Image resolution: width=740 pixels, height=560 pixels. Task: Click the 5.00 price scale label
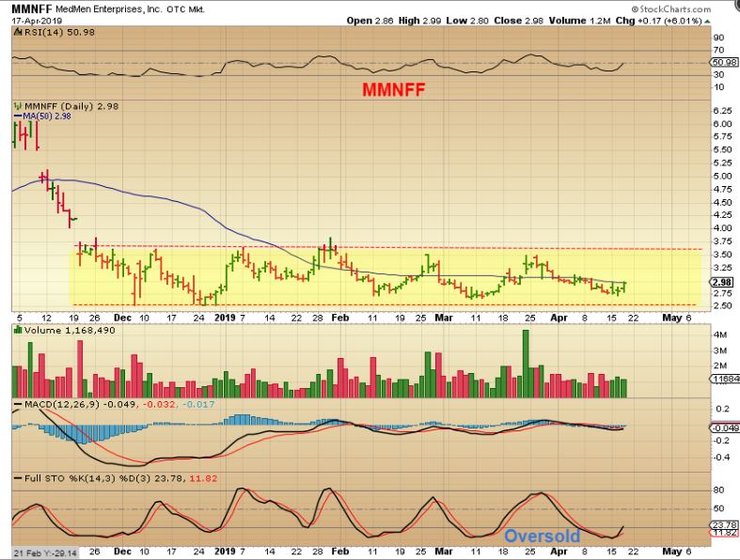pyautogui.click(x=722, y=176)
